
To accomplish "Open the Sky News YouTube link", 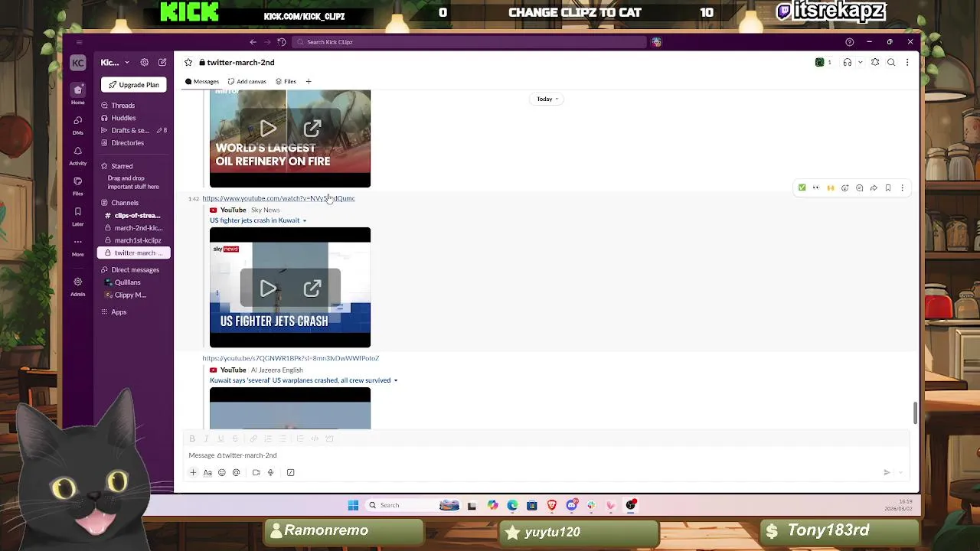I will [279, 198].
